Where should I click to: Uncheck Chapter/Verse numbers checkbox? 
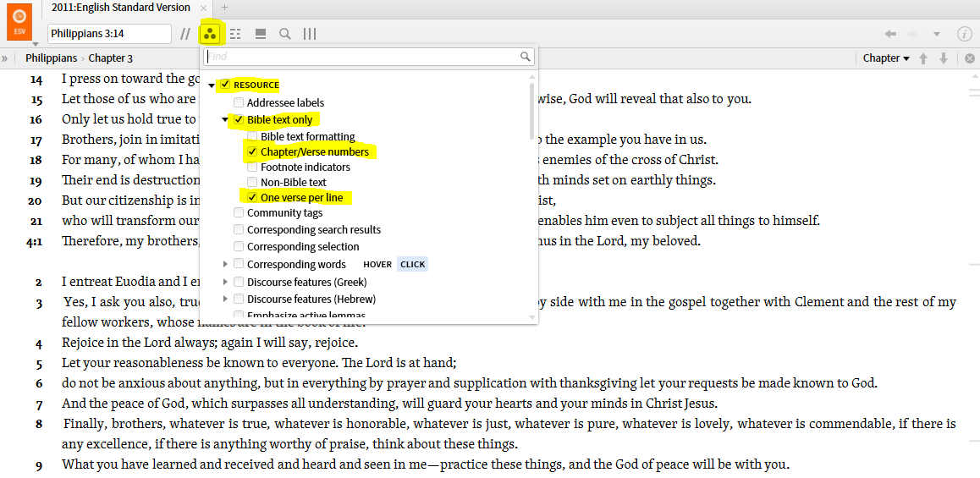252,151
